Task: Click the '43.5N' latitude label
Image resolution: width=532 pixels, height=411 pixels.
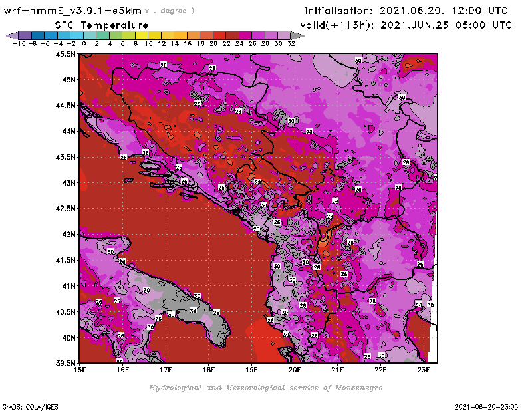Action: pos(65,157)
